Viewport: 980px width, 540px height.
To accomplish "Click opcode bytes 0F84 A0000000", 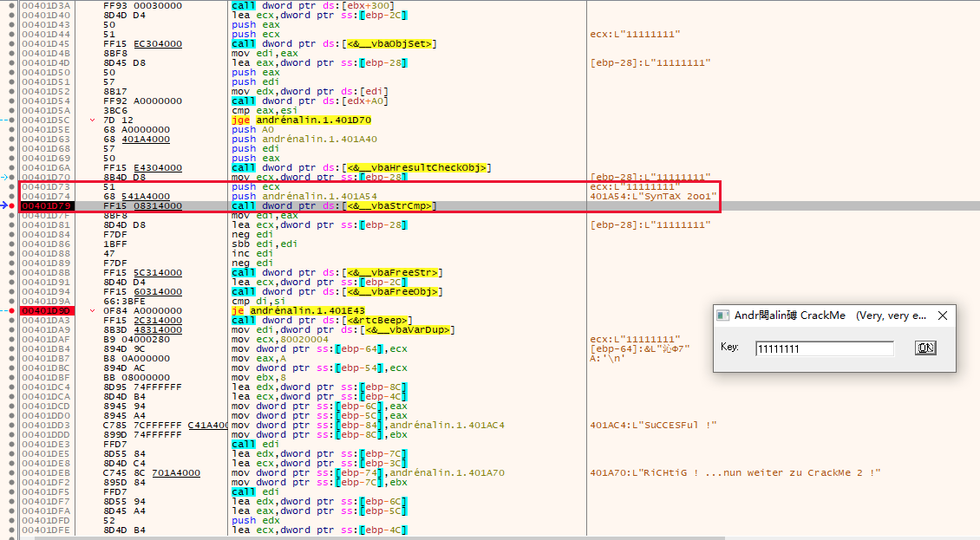I will pyautogui.click(x=142, y=310).
